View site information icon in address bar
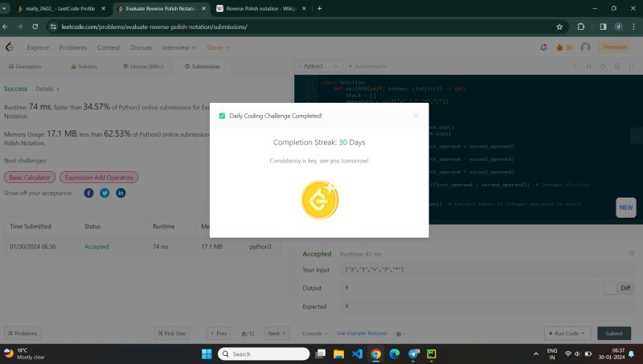The height and width of the screenshot is (364, 643). tap(53, 27)
